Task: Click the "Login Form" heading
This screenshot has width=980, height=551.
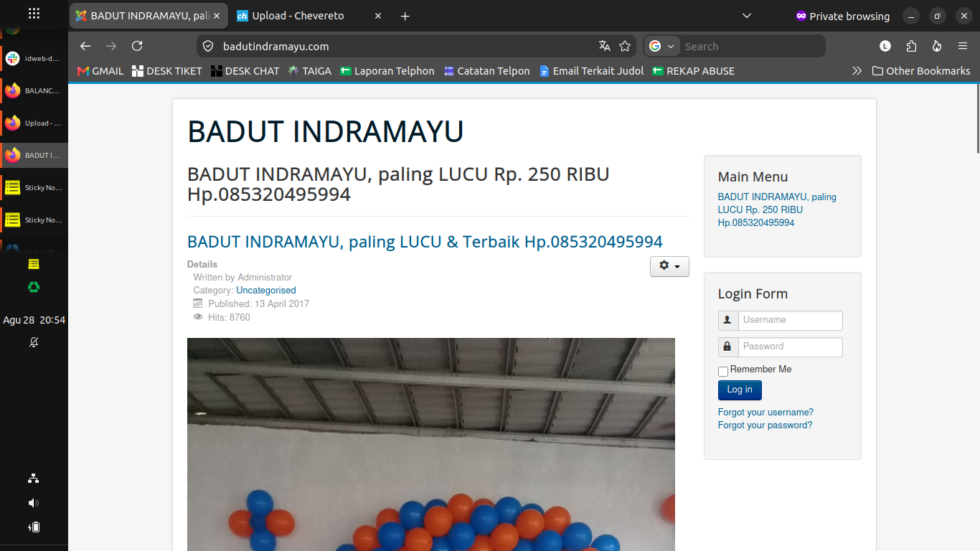Action: (x=753, y=293)
